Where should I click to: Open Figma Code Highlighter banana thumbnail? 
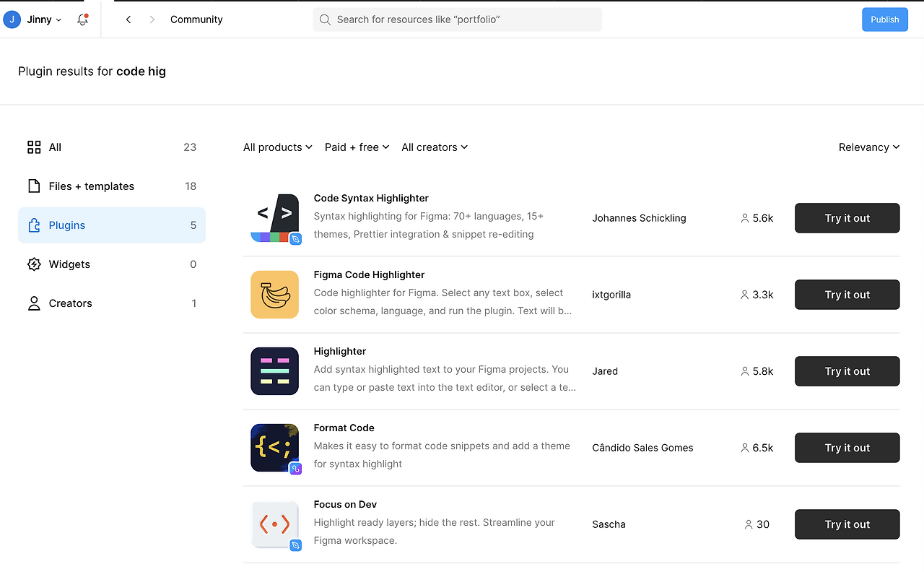tap(275, 295)
